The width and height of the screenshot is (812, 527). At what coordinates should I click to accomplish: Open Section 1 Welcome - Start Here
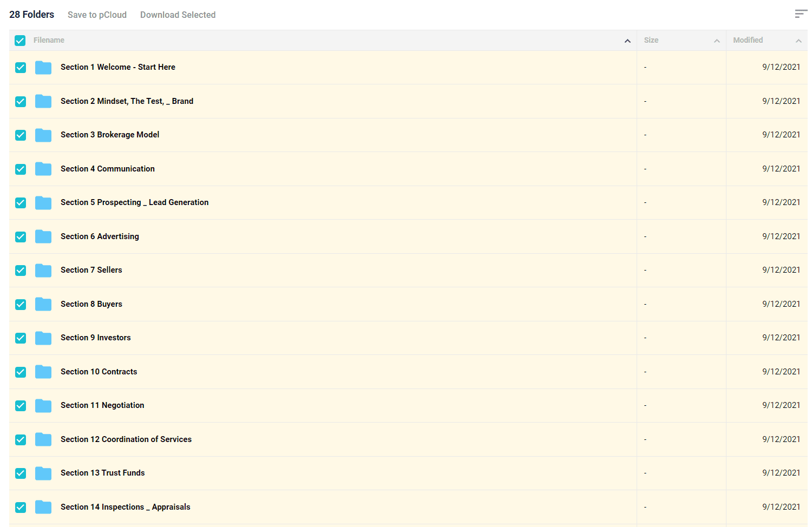pyautogui.click(x=118, y=67)
